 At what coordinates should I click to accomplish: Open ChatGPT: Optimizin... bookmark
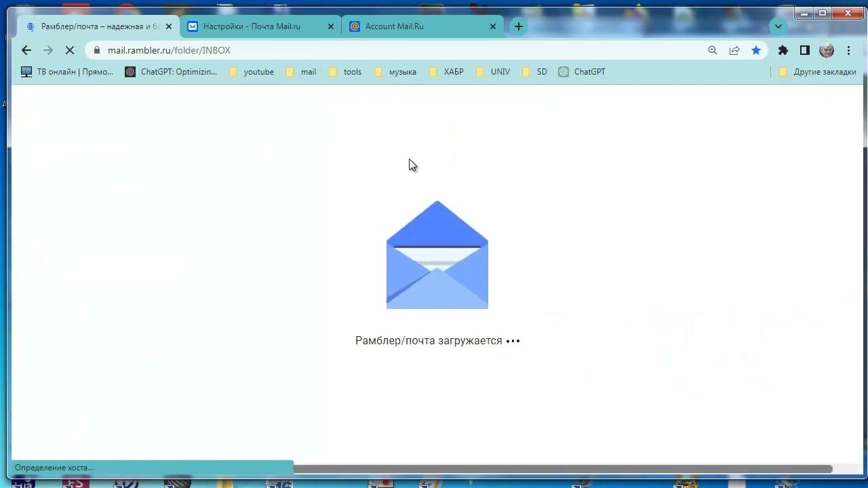[x=171, y=72]
